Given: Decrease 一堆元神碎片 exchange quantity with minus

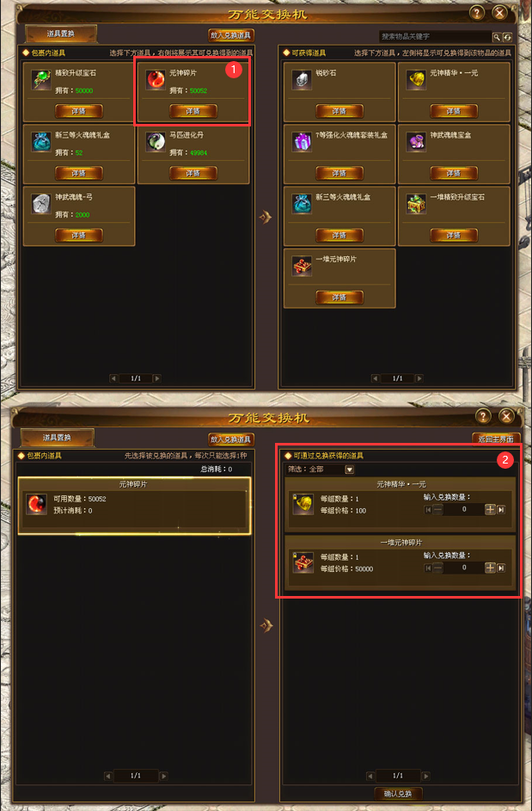Looking at the screenshot, I should 437,568.
